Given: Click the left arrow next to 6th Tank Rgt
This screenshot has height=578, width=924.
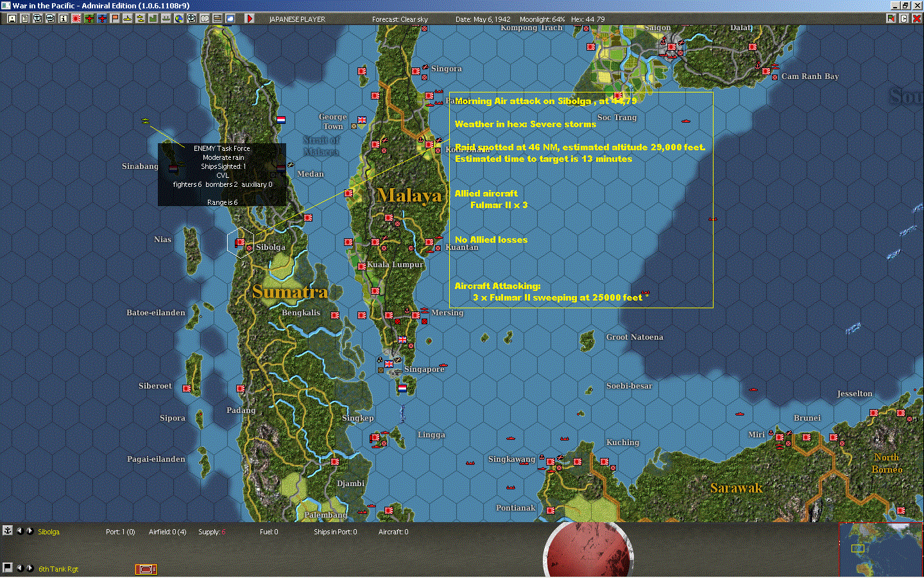Looking at the screenshot, I should click(19, 568).
